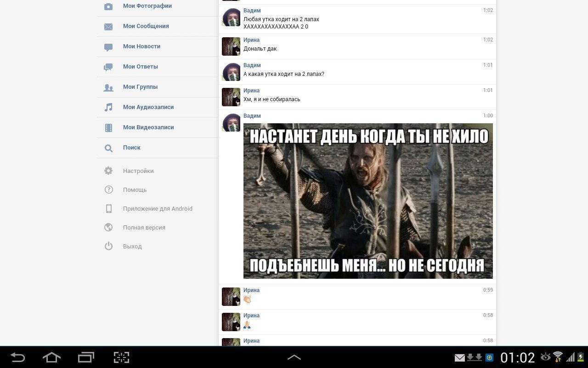Tap the clapping hands emoji message
Viewport: 588px width, 368px height.
pyautogui.click(x=247, y=299)
